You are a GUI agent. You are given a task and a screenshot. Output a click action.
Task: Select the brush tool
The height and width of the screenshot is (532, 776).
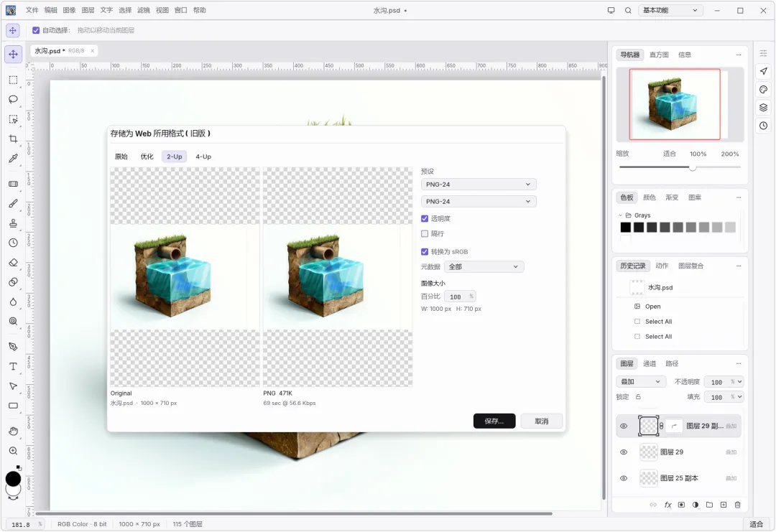pos(14,204)
